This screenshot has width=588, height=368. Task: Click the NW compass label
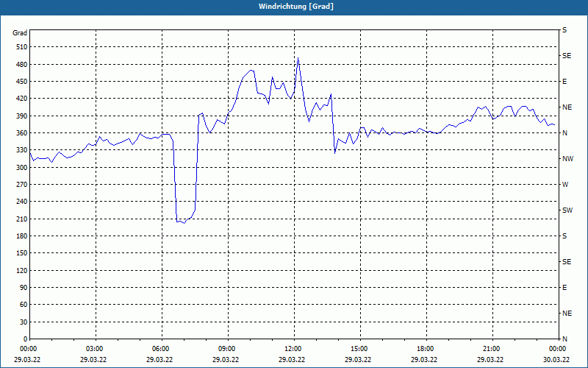tap(567, 159)
